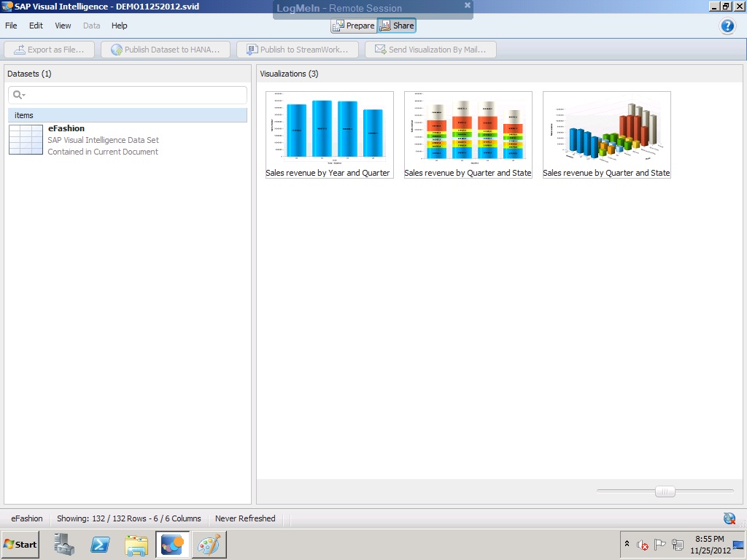Click the Datasets (1) panel header
Screen dimensions: 747x560
(x=29, y=74)
